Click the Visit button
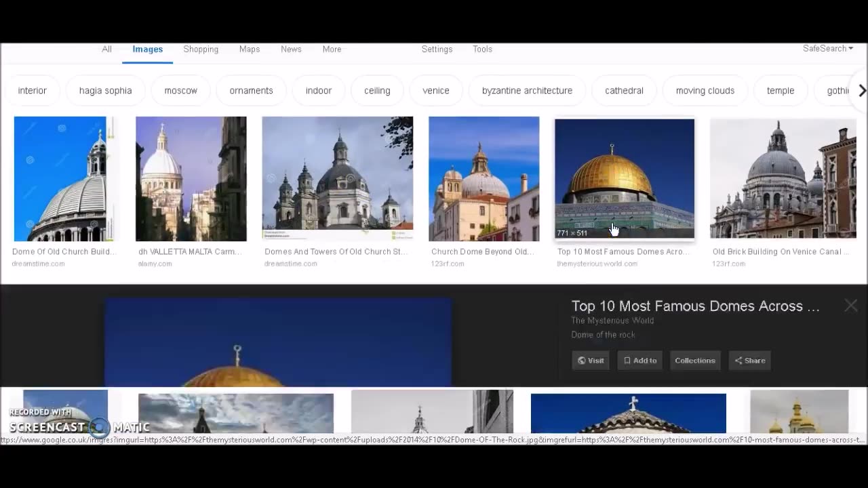Viewport: 868px width, 488px height. [591, 361]
